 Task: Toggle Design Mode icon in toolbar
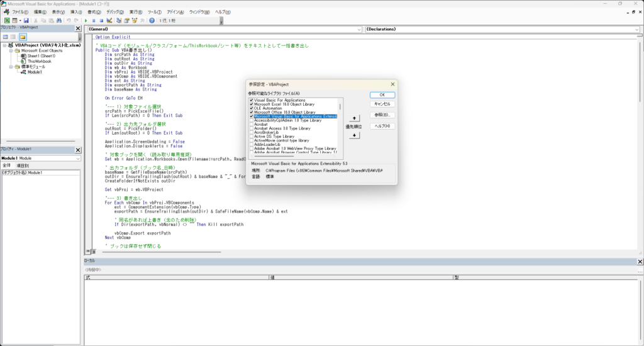(109, 20)
